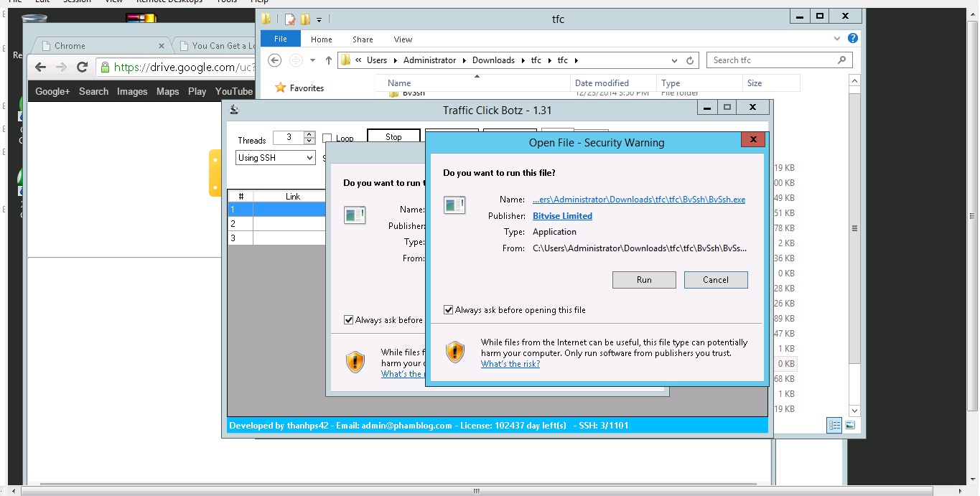980x496 pixels.
Task: Open the Home tab in Explorer ribbon
Action: 321,39
